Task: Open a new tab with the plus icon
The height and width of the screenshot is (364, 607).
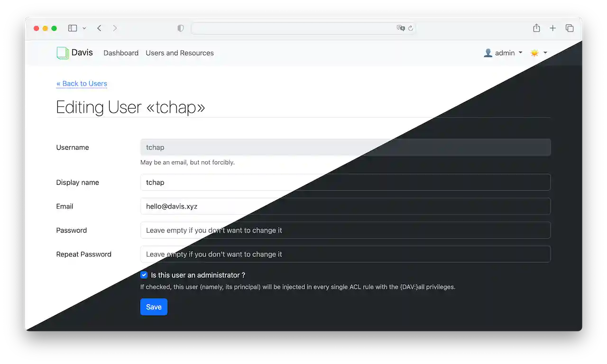Action: tap(553, 28)
